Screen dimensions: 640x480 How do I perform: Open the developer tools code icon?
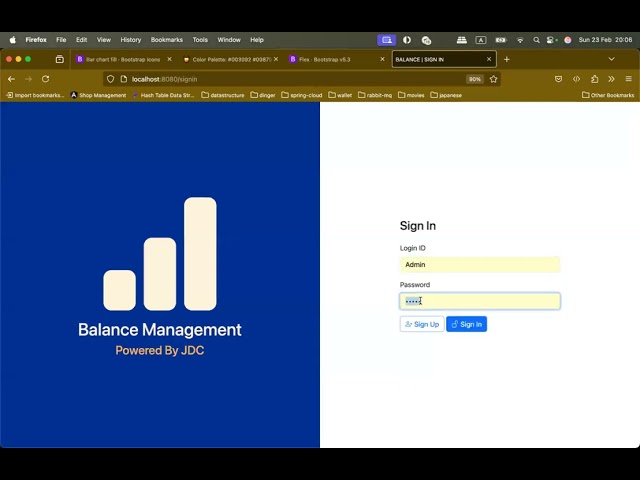576,79
